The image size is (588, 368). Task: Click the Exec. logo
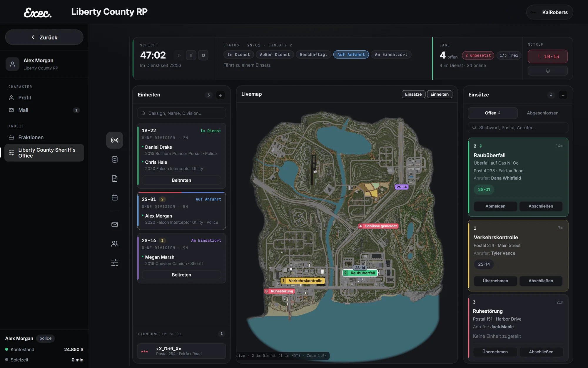pos(38,13)
